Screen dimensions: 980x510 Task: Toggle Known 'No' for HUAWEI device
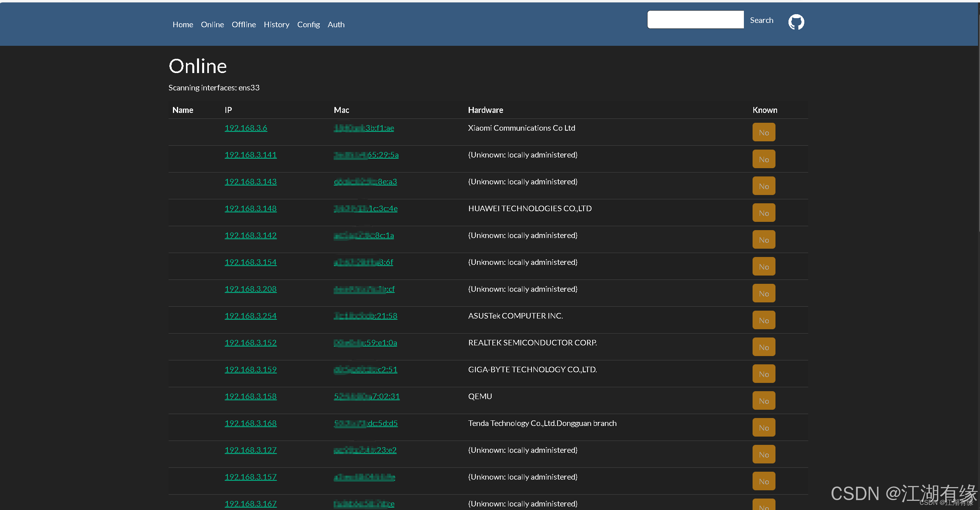click(x=764, y=213)
